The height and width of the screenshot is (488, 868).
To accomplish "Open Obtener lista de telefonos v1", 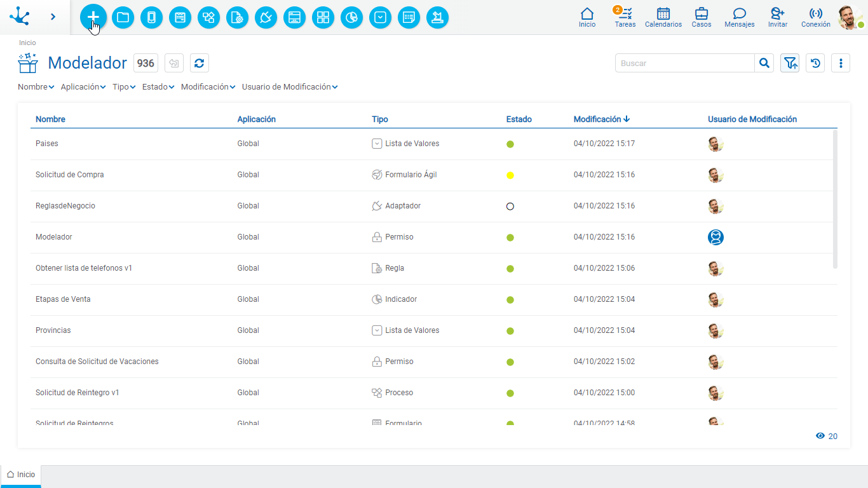I will [x=434, y=269].
